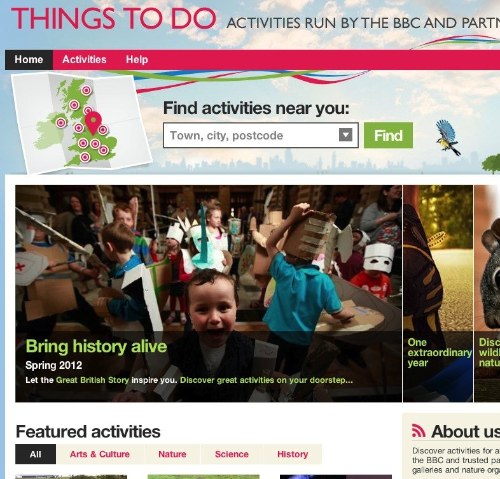This screenshot has width=500, height=479.
Task: Click the Things To Do logo title
Action: (114, 18)
